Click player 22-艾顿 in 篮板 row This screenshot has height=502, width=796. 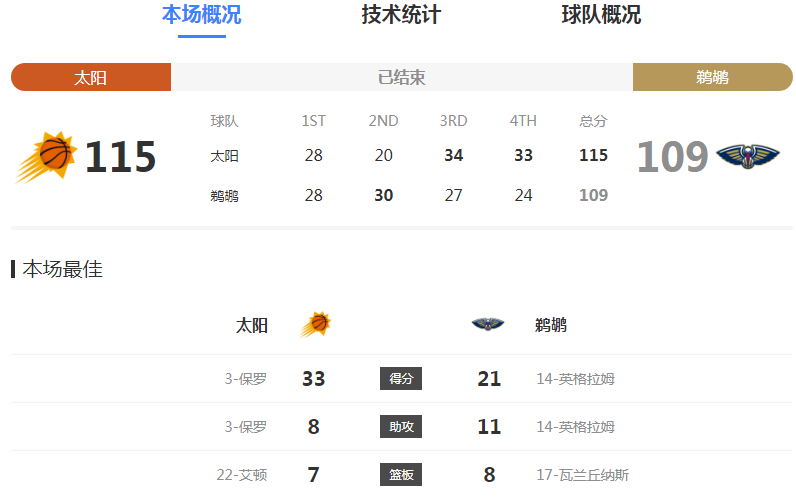(242, 475)
